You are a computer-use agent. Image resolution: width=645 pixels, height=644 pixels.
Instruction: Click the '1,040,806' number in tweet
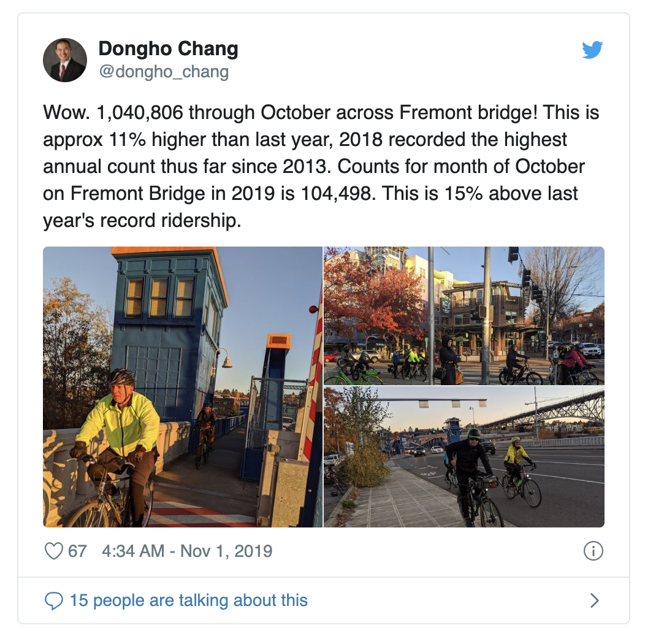139,112
